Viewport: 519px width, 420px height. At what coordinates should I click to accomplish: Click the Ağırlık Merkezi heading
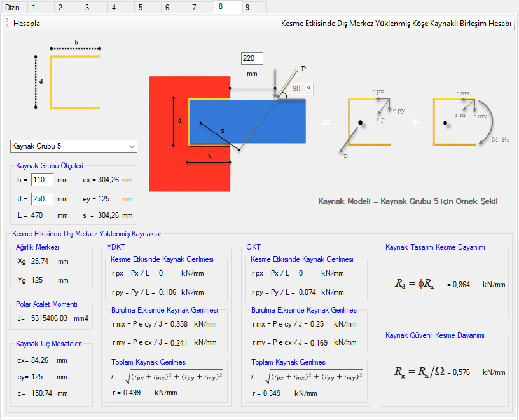[38, 247]
